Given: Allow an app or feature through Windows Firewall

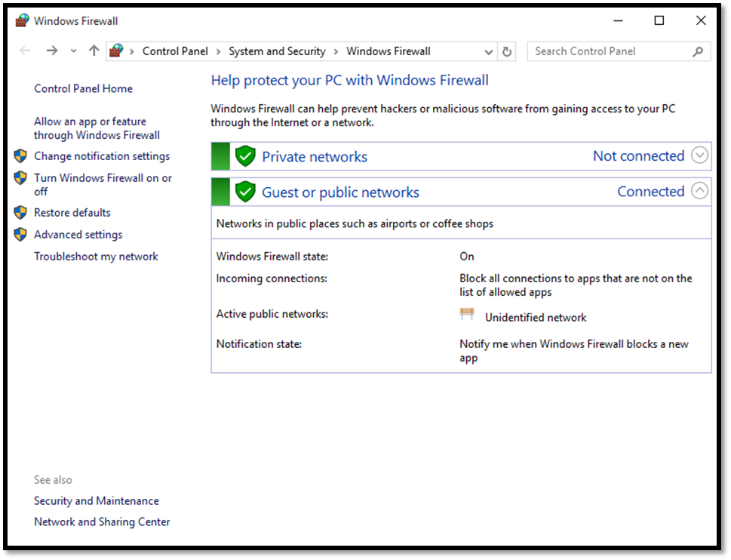Looking at the screenshot, I should (x=97, y=128).
